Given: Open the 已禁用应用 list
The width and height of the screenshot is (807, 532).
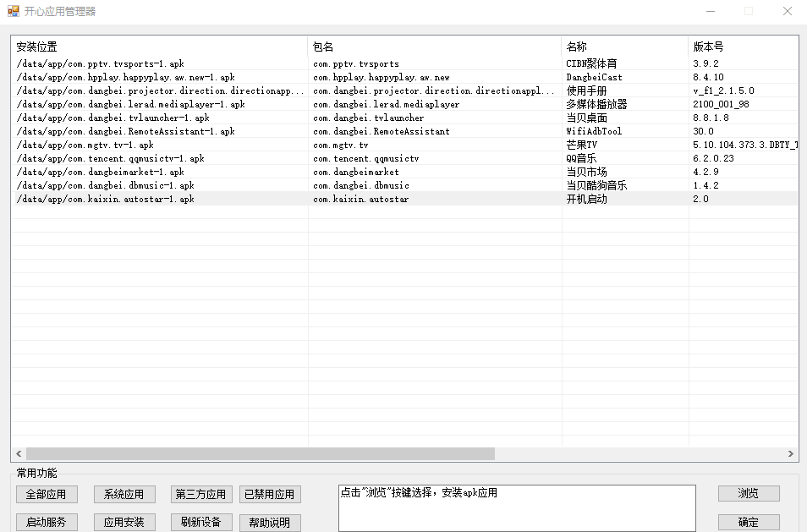Looking at the screenshot, I should click(x=270, y=495).
